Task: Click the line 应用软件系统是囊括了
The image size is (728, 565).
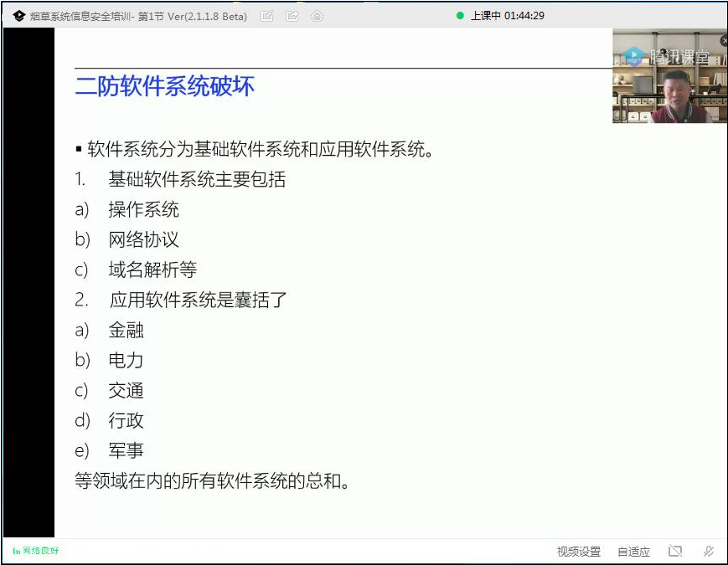Action: tap(199, 300)
